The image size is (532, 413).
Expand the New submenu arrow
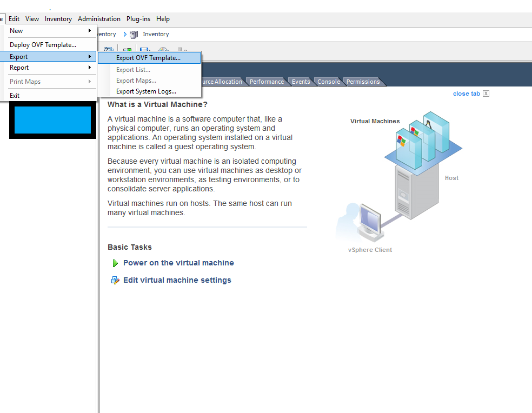click(90, 31)
